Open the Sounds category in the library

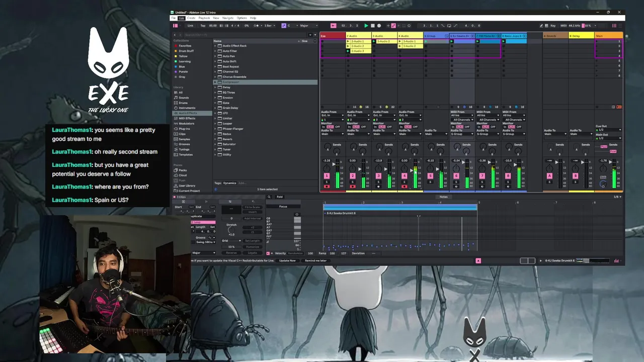point(184,98)
